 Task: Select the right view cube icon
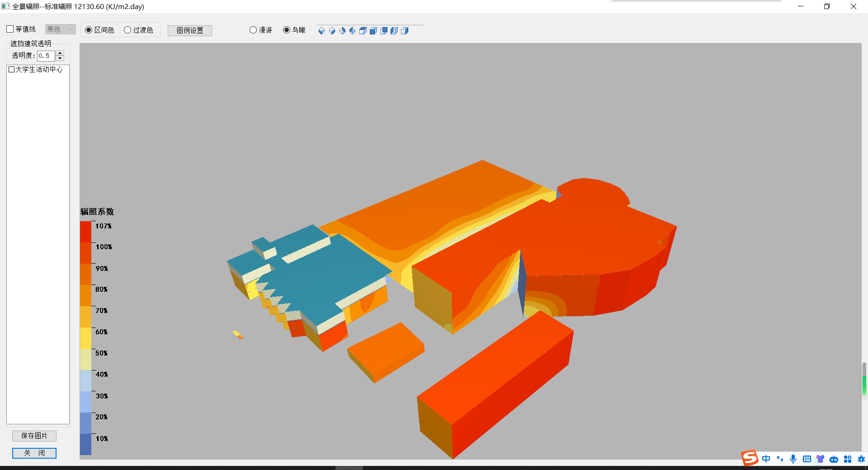[405, 31]
